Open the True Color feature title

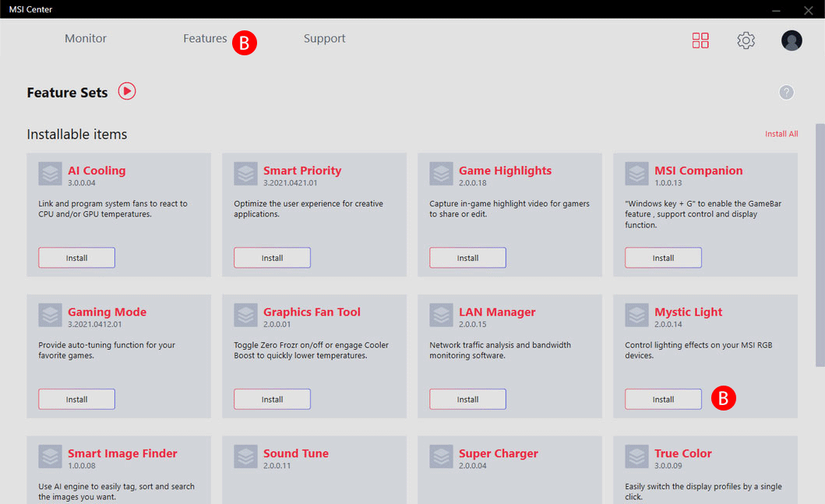coord(682,453)
